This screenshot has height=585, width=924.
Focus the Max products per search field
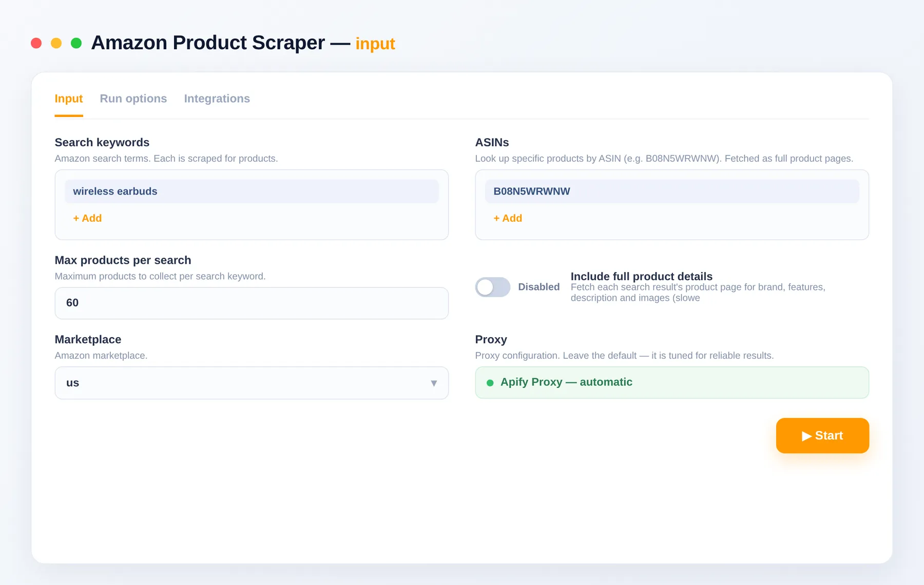click(252, 303)
